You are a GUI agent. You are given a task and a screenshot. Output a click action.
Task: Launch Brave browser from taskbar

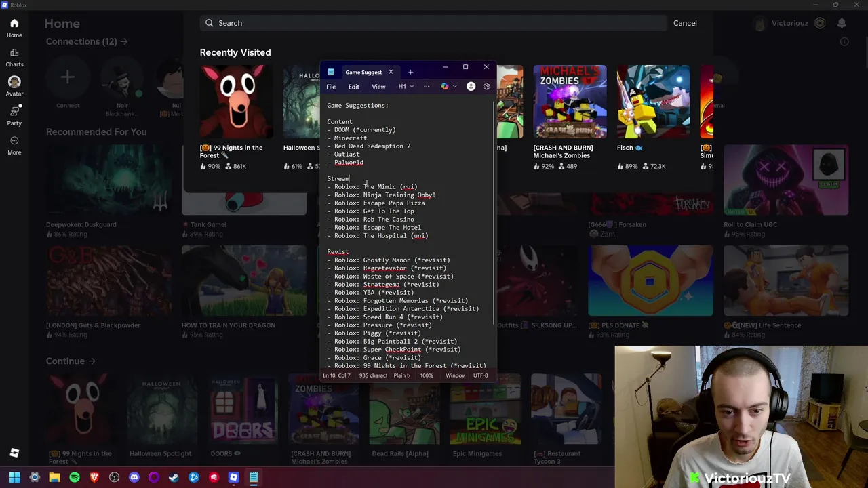[94, 477]
